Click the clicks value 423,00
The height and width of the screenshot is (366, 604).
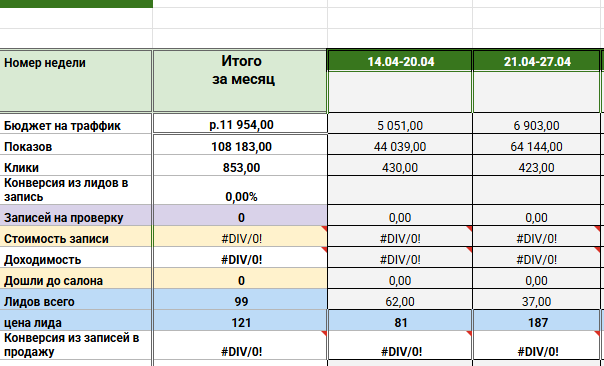click(537, 167)
